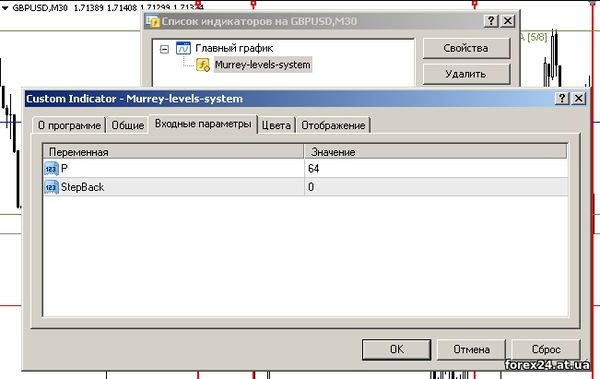
Task: Remove the indicator with the Удалить button
Action: (x=466, y=74)
